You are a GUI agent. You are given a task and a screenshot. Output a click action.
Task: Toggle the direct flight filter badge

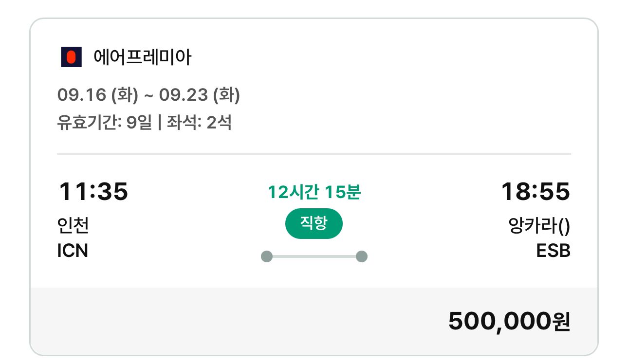314,223
